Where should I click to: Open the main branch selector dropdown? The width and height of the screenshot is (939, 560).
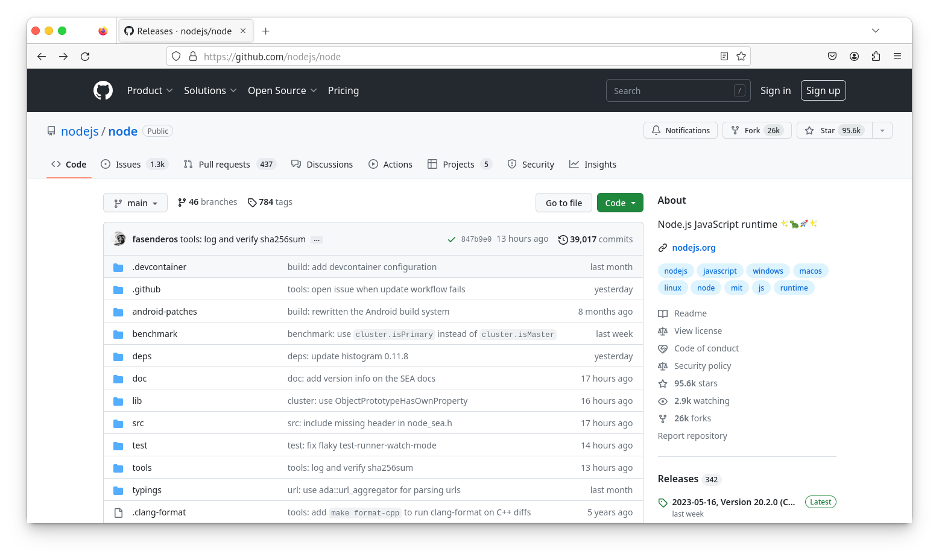(x=136, y=203)
